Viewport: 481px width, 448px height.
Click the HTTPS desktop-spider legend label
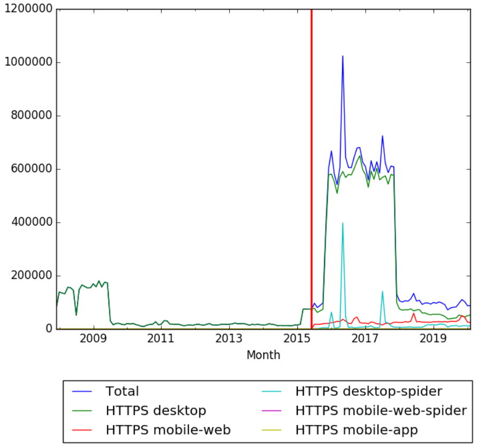pyautogui.click(x=368, y=391)
